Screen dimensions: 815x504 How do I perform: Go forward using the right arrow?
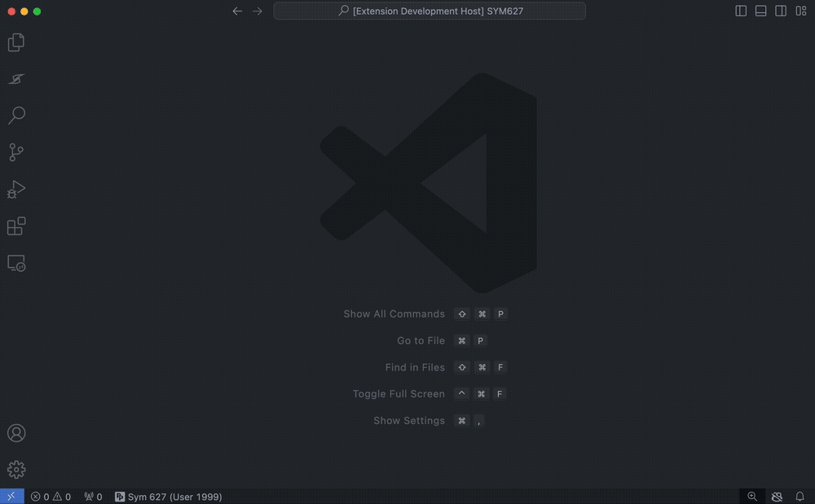(x=258, y=11)
